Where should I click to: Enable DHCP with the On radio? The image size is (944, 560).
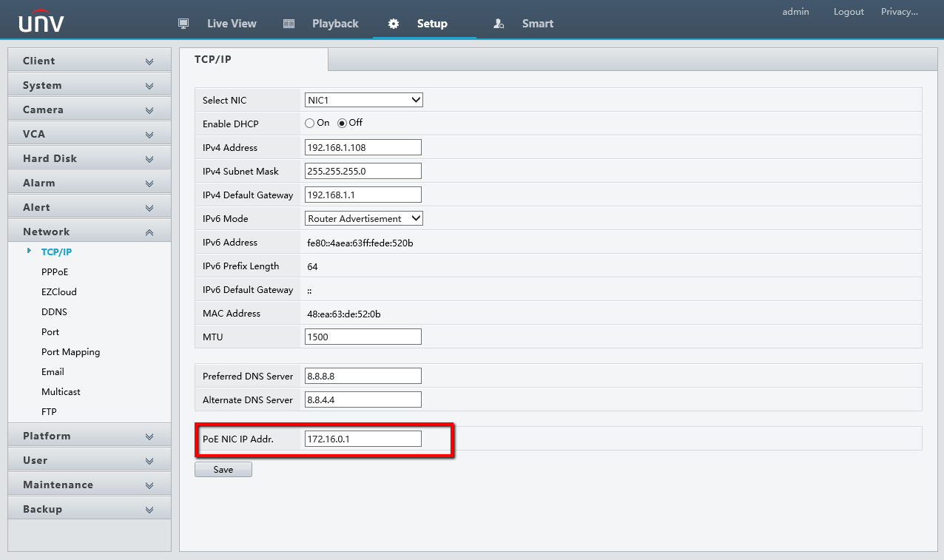click(x=310, y=123)
